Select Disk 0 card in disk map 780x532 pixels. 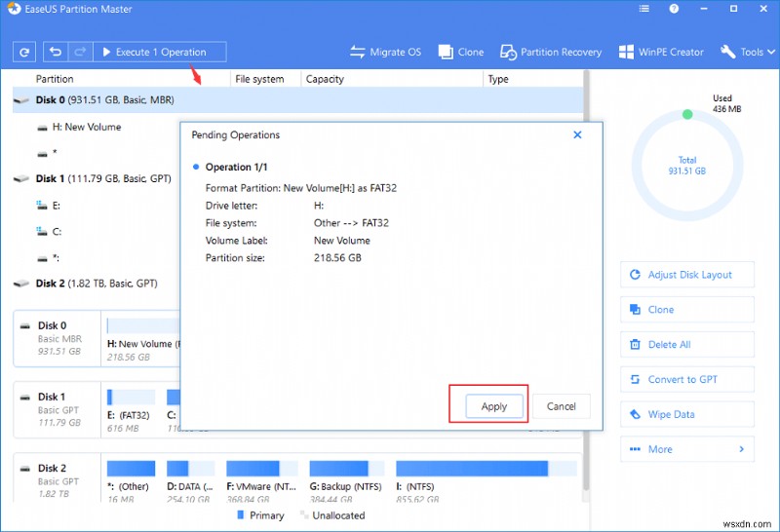tap(58, 339)
